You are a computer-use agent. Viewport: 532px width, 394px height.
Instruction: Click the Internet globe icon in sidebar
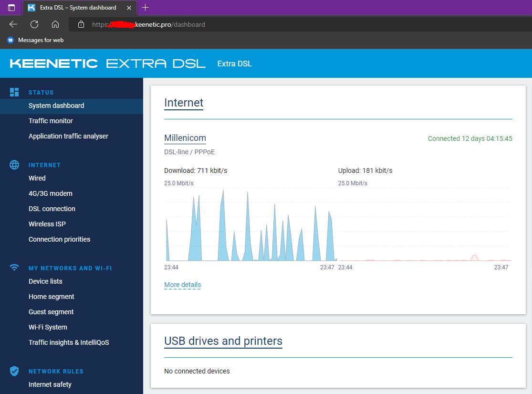pyautogui.click(x=14, y=165)
